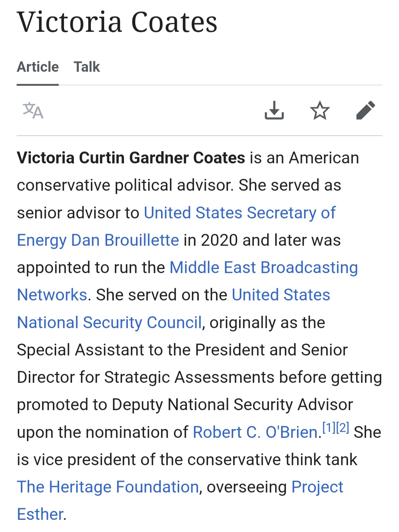Tap the Energy link text
Image resolution: width=399 pixels, height=532 pixels.
click(x=41, y=240)
